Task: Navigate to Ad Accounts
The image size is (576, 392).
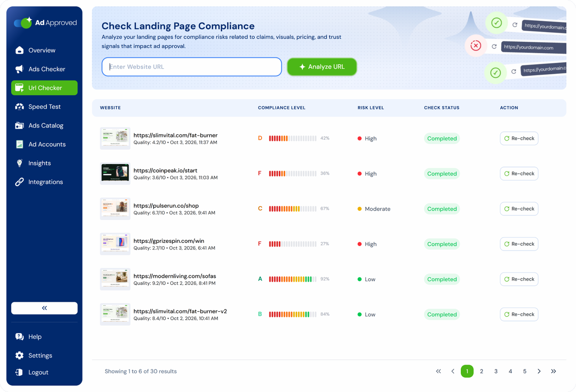Action: pyautogui.click(x=44, y=144)
